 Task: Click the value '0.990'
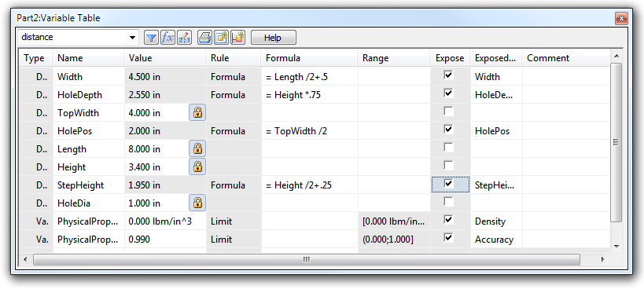139,240
